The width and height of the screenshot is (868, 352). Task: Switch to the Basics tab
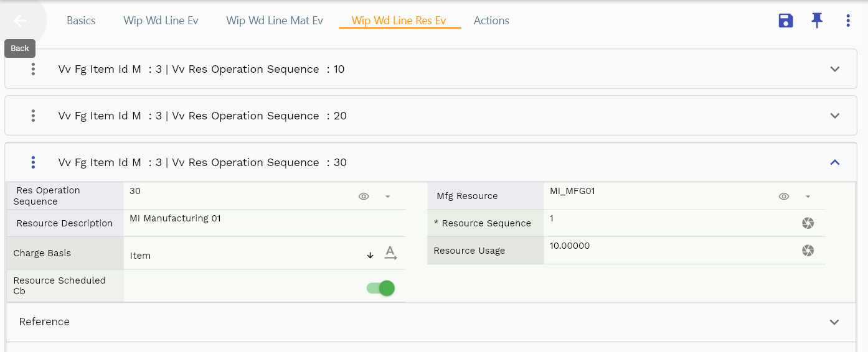[x=81, y=21]
